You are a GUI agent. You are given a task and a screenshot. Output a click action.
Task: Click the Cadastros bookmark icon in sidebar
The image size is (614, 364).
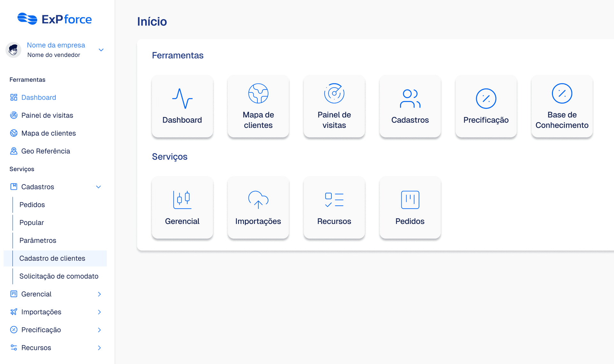click(x=14, y=187)
